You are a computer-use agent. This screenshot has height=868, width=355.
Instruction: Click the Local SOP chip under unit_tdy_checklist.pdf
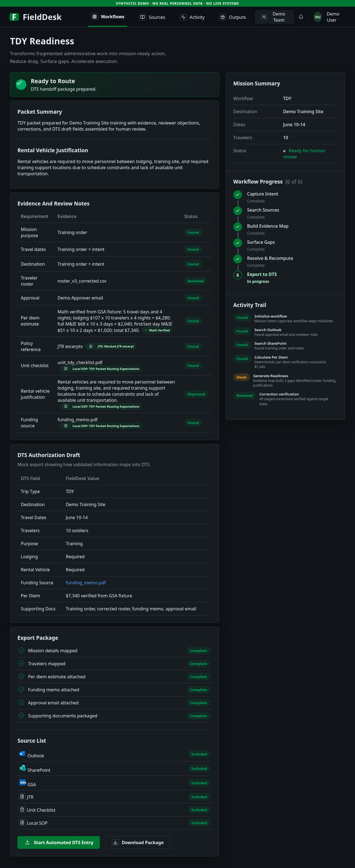coord(101,369)
